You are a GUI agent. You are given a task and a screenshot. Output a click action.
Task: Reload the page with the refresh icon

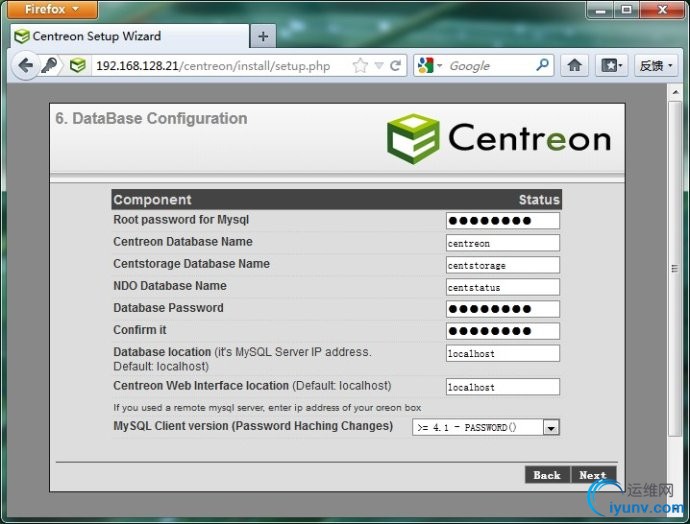click(396, 66)
